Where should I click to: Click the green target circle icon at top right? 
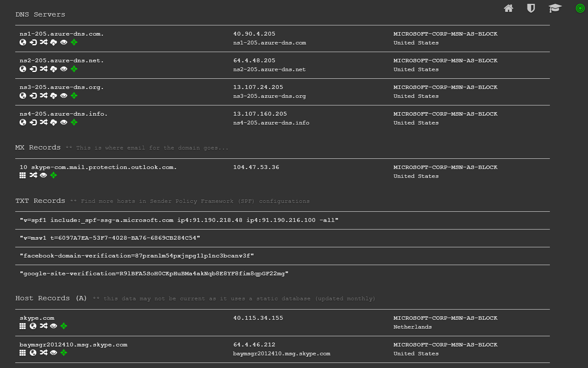click(580, 8)
